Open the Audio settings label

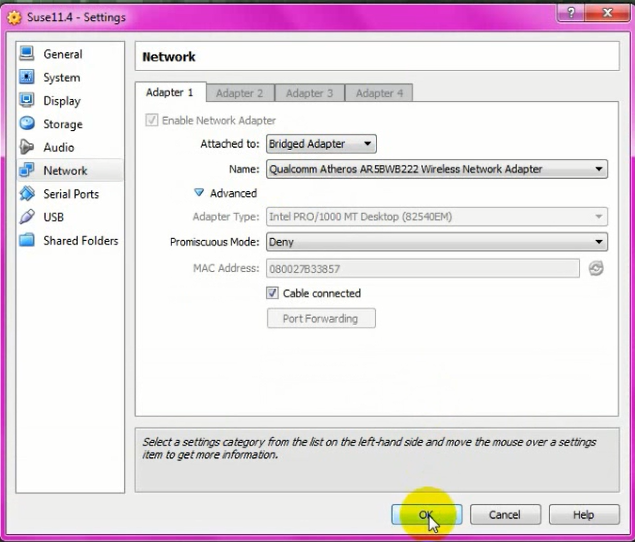(59, 147)
